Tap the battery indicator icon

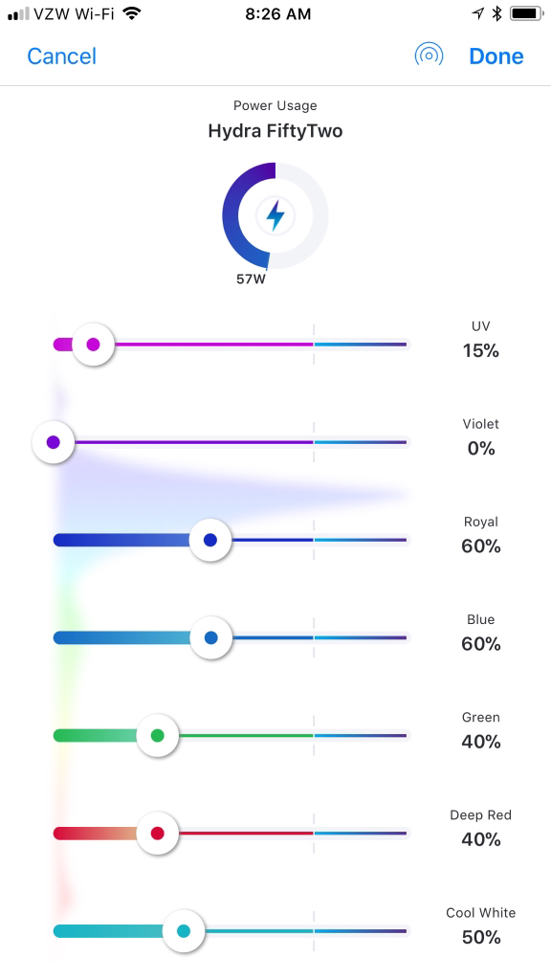click(x=527, y=13)
